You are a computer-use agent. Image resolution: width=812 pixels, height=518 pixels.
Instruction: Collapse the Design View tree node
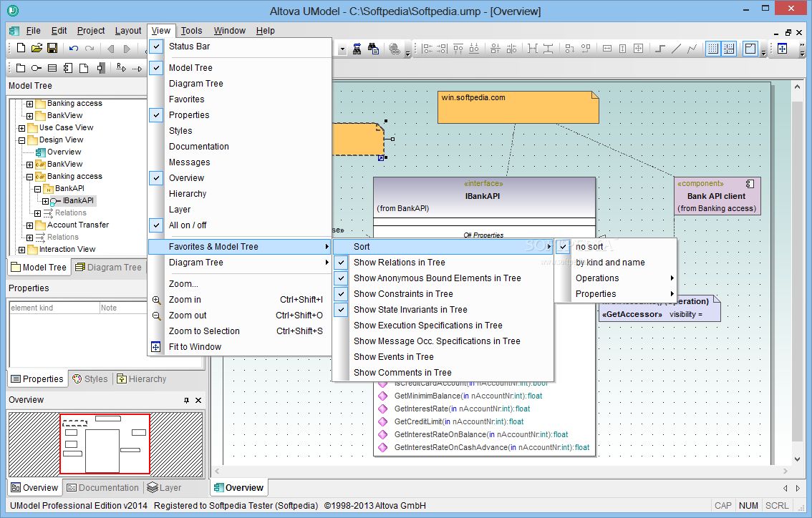coord(21,140)
